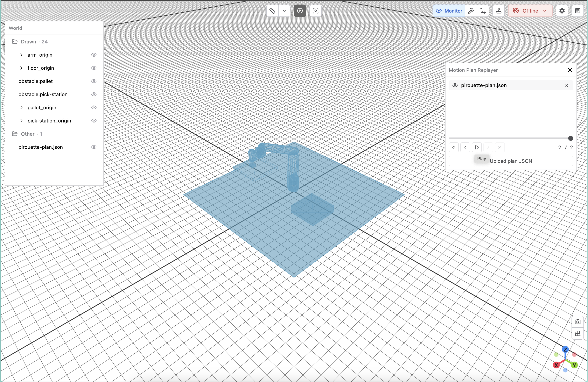
Task: Click the Upload plan JSON button
Action: pos(511,161)
